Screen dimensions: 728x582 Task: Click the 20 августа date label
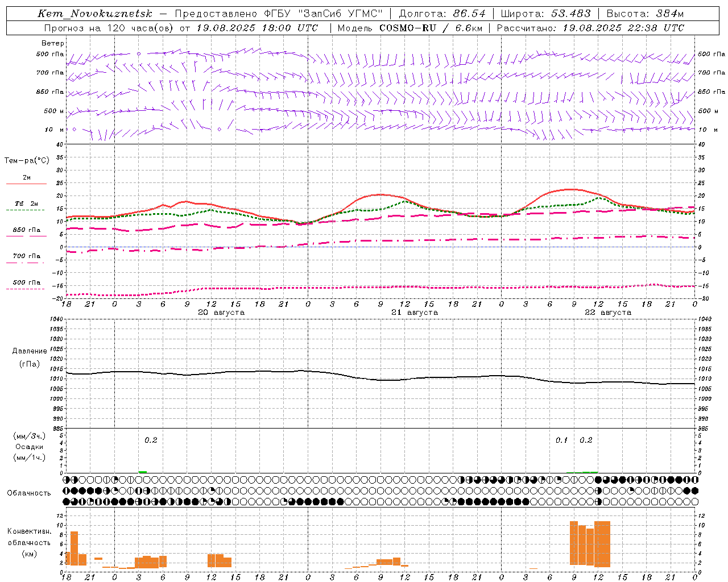[221, 313]
